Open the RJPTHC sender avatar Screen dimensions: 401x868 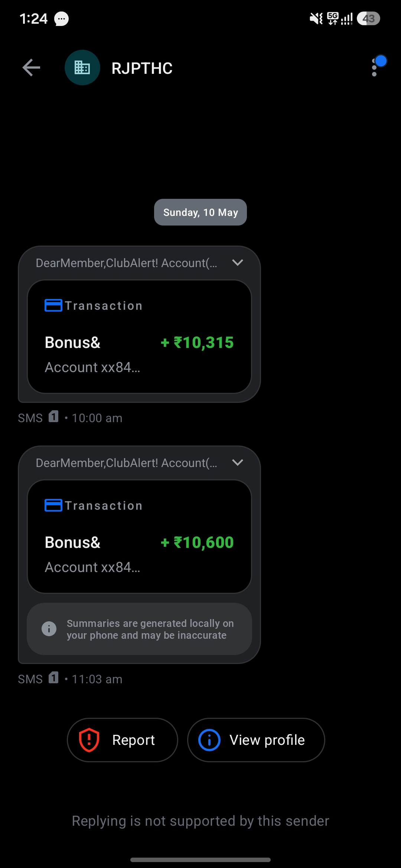pos(82,68)
